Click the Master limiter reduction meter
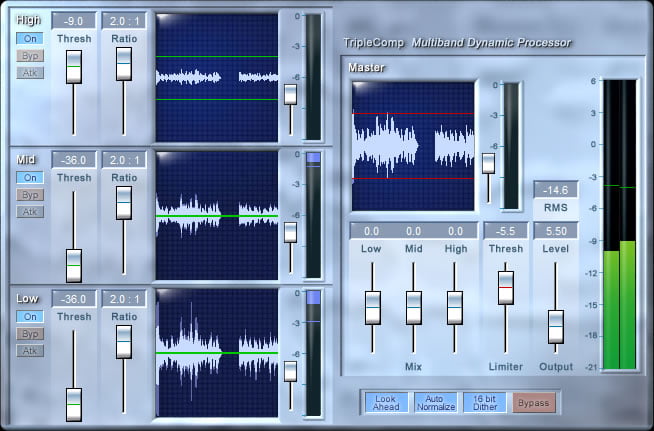This screenshot has width=654, height=431. point(511,146)
